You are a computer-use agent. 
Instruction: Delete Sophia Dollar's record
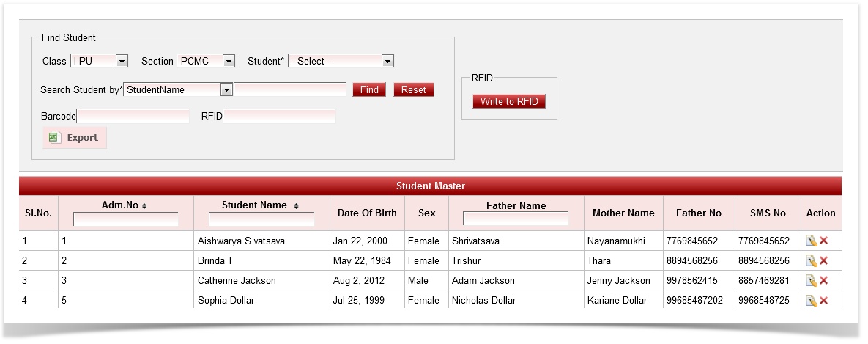coord(823,300)
